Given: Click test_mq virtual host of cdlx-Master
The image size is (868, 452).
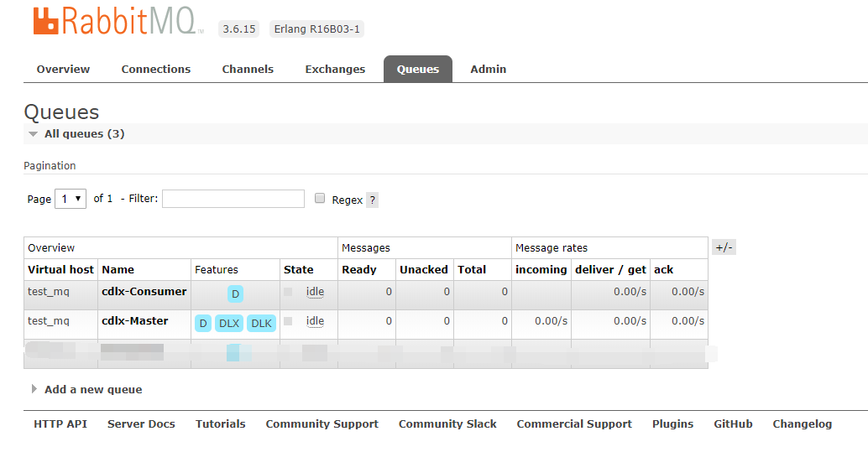Looking at the screenshot, I should (49, 321).
